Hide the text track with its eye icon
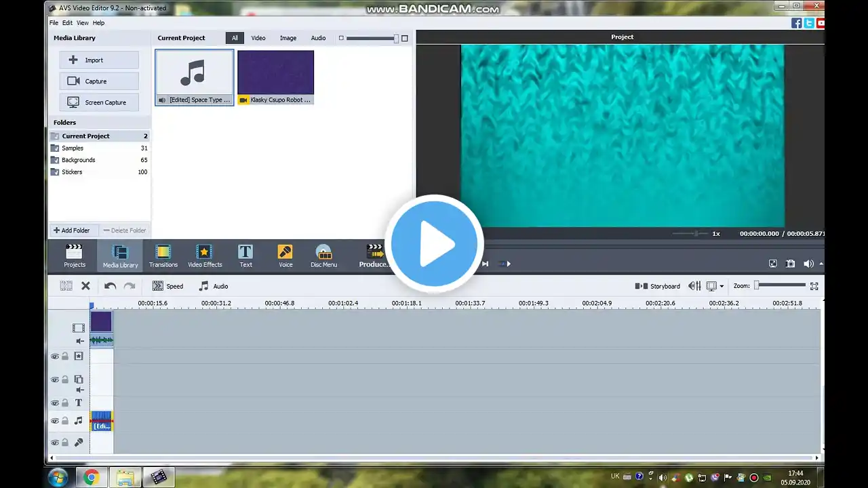This screenshot has height=488, width=868. click(55, 403)
